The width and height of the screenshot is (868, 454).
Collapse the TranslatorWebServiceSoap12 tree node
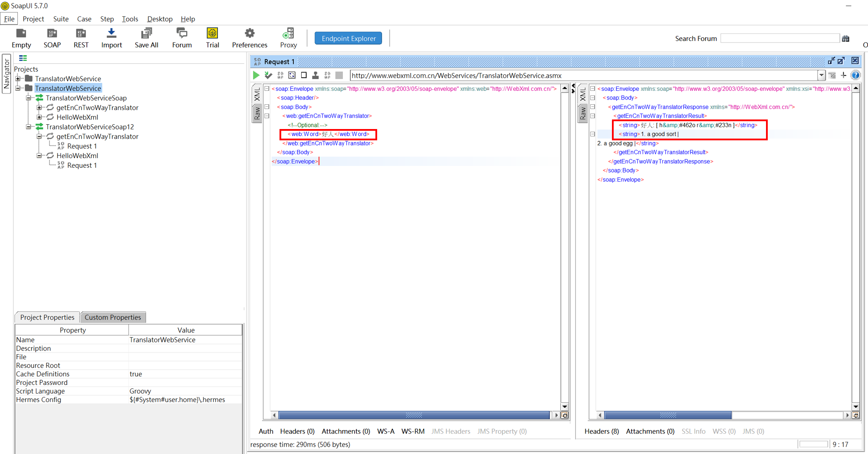29,127
